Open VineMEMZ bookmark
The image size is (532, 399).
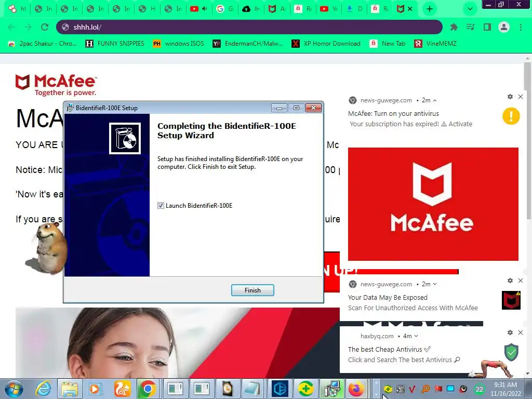(x=435, y=44)
